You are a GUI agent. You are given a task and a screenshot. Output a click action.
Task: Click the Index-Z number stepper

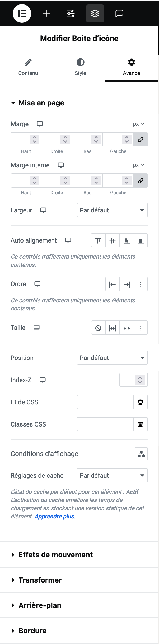click(140, 380)
